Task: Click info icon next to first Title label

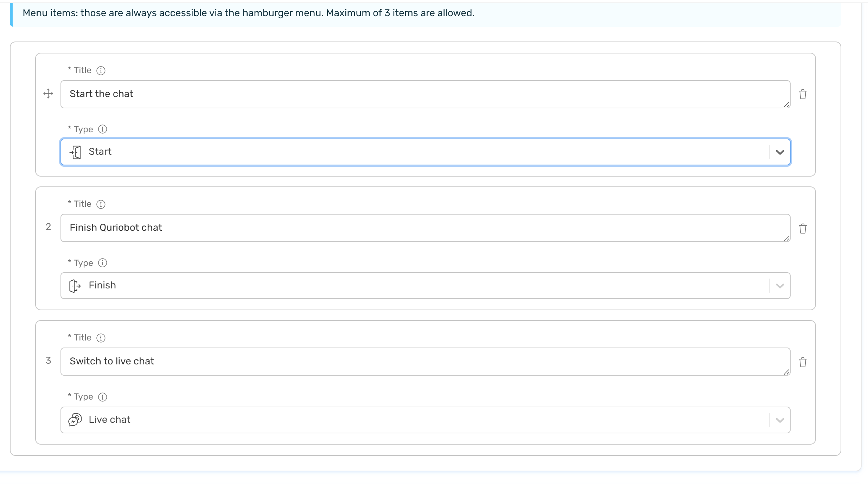Action: 101,71
